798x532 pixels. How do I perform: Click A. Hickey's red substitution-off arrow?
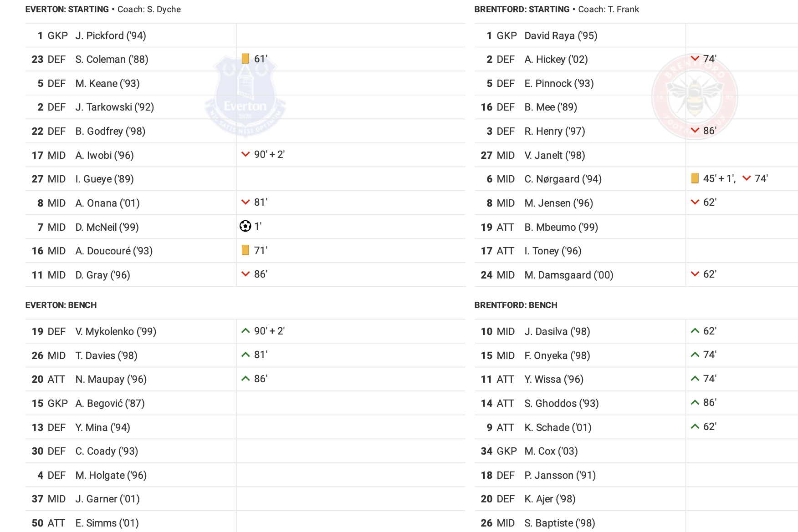695,58
